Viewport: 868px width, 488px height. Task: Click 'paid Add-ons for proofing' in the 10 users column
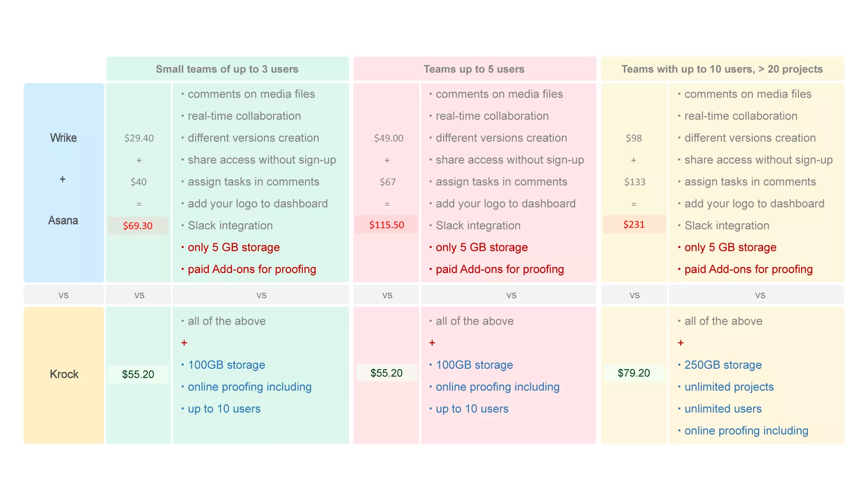749,269
